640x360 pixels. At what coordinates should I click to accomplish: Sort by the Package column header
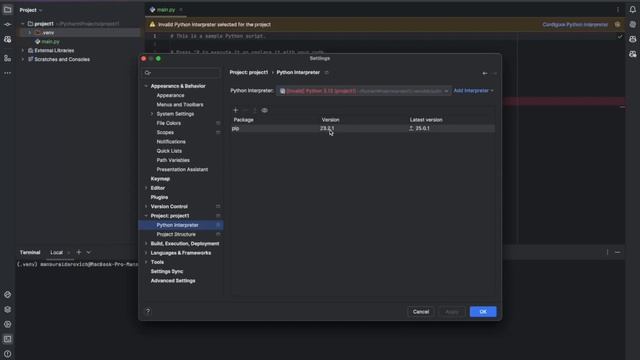click(x=243, y=120)
